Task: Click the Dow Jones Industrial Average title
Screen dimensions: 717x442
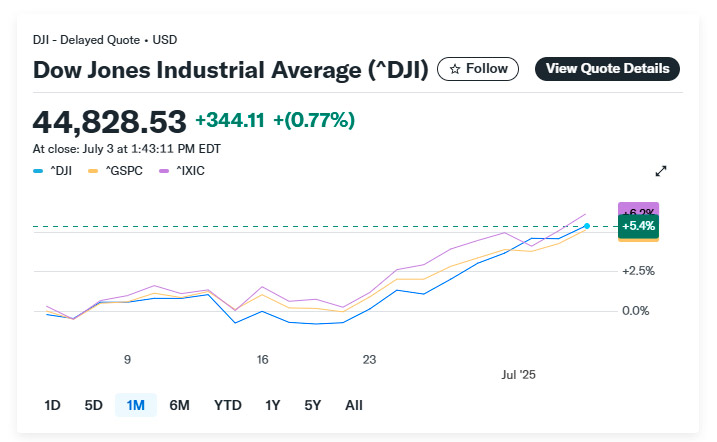Action: point(231,70)
